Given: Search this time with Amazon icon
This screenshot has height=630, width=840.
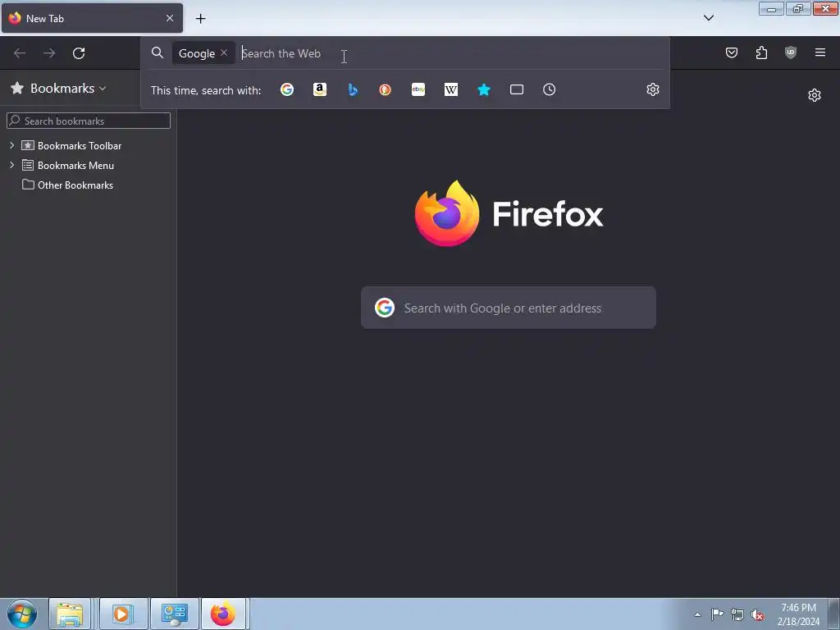Looking at the screenshot, I should pos(320,89).
